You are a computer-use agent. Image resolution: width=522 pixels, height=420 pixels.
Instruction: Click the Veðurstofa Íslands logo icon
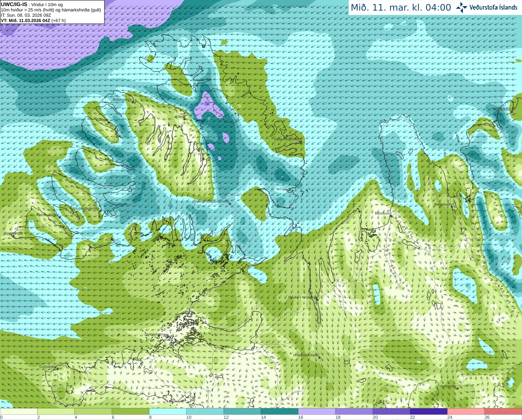pyautogui.click(x=461, y=7)
